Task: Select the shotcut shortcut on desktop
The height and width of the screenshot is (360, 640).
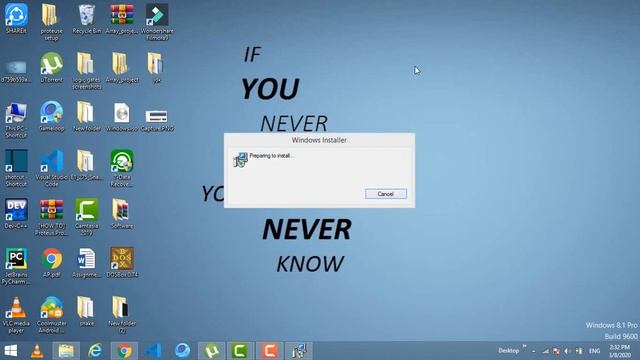Action: [16, 168]
